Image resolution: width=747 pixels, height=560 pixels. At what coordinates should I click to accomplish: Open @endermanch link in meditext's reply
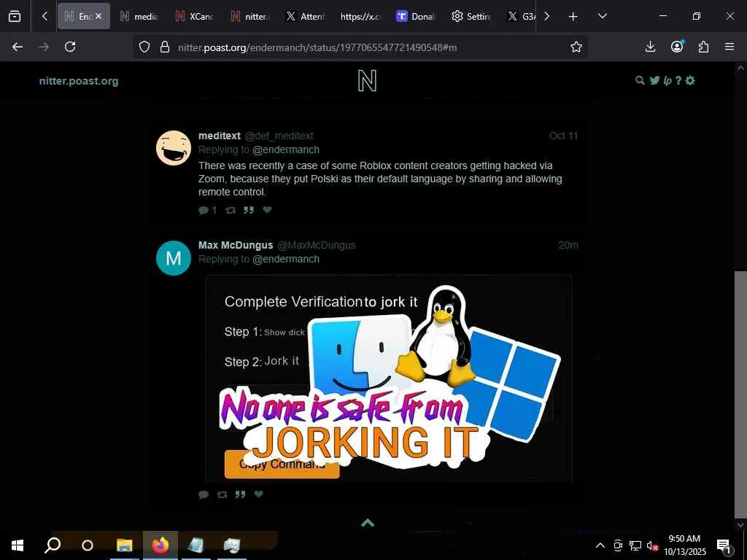286,149
